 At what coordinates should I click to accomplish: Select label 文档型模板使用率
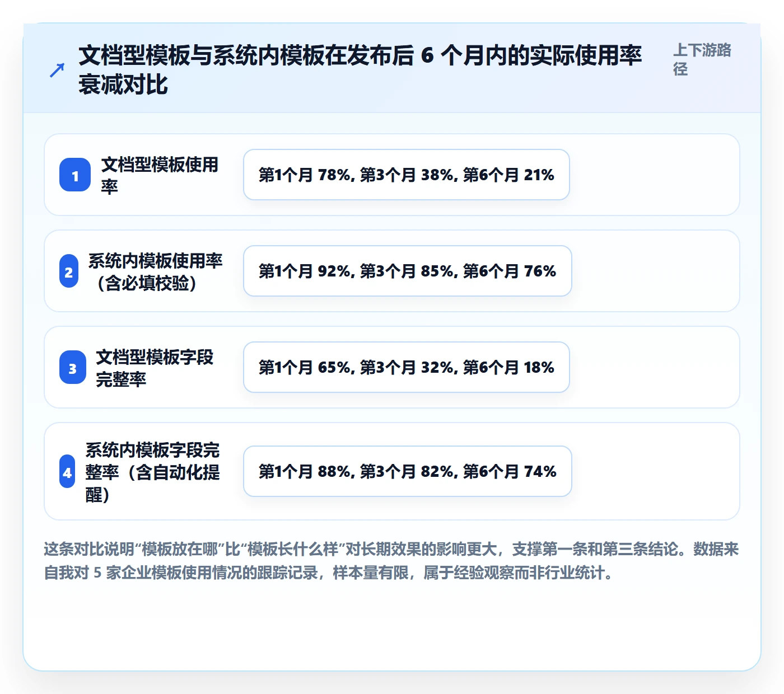[x=160, y=175]
